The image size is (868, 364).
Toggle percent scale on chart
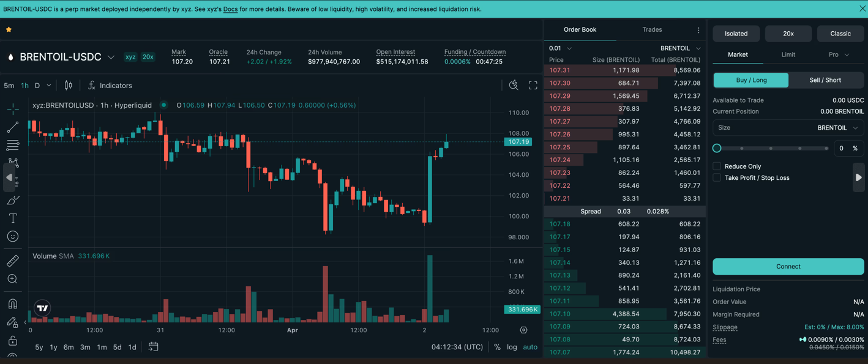(x=497, y=347)
